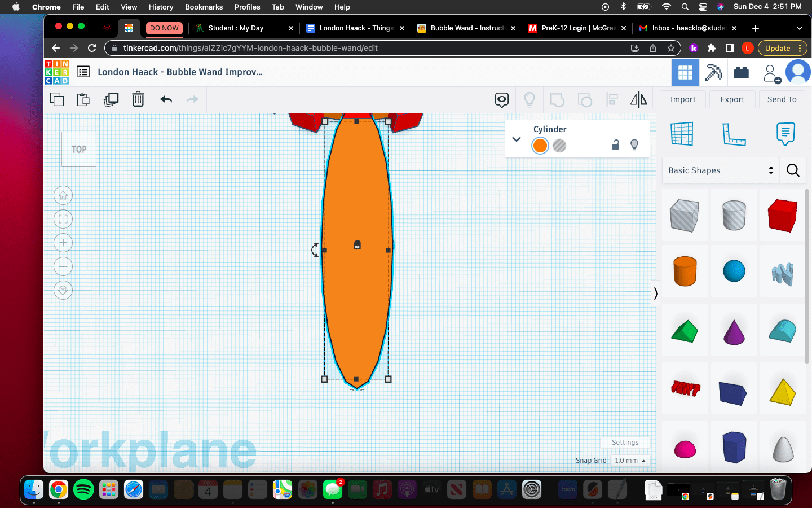Open the Notes tool in toolbar

pyautogui.click(x=502, y=100)
